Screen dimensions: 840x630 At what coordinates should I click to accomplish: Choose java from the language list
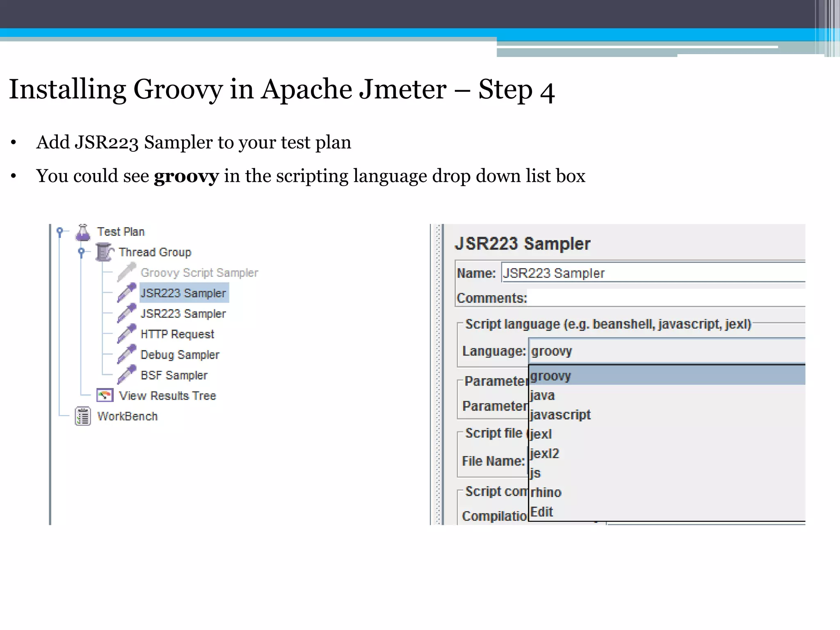click(667, 395)
